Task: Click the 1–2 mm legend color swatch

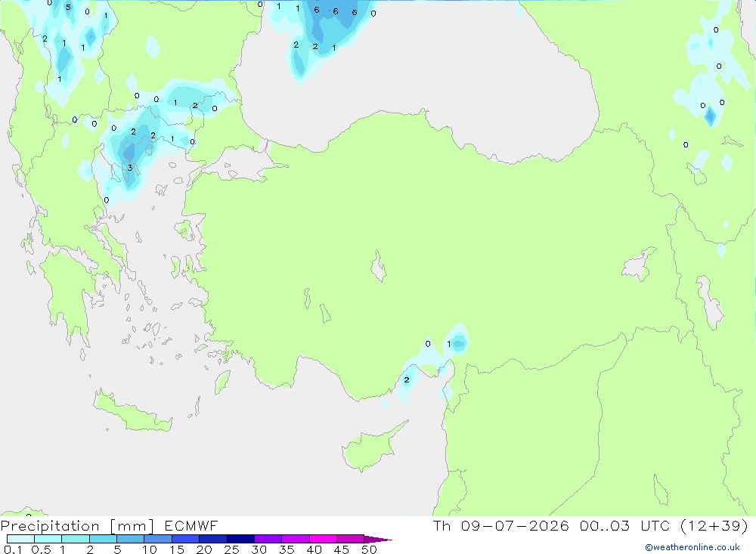Action: coord(76,539)
